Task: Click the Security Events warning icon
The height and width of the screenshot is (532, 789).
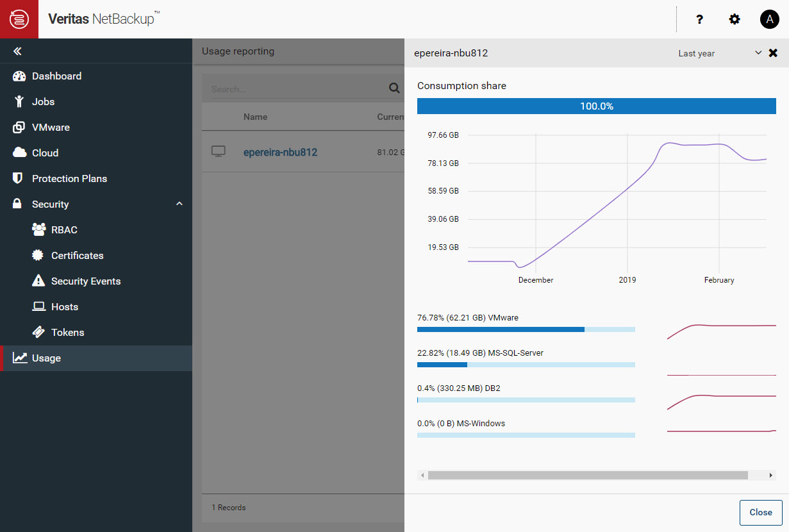Action: (x=38, y=281)
